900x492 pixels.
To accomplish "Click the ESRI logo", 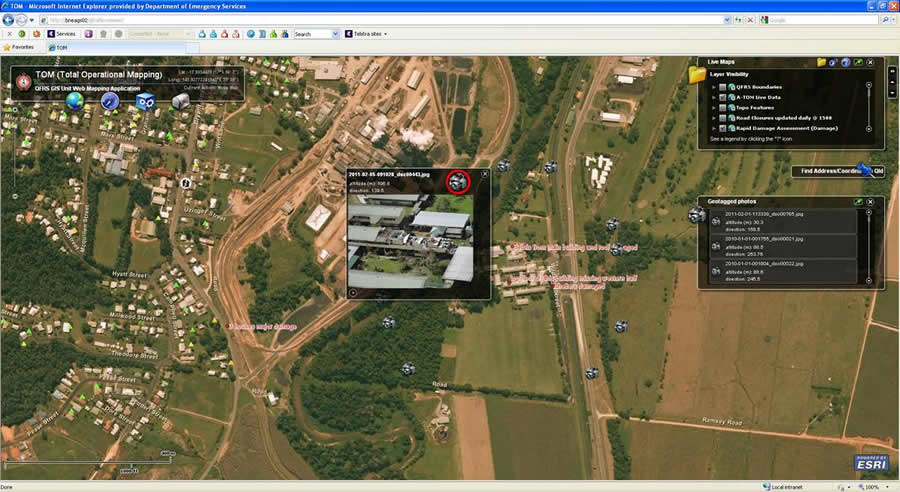I will (x=871, y=463).
